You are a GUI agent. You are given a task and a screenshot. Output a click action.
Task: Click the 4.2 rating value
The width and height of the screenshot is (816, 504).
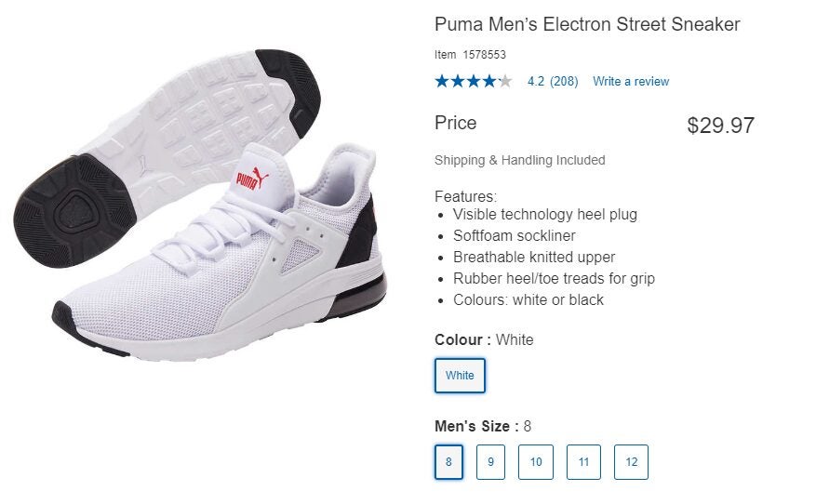pos(536,82)
